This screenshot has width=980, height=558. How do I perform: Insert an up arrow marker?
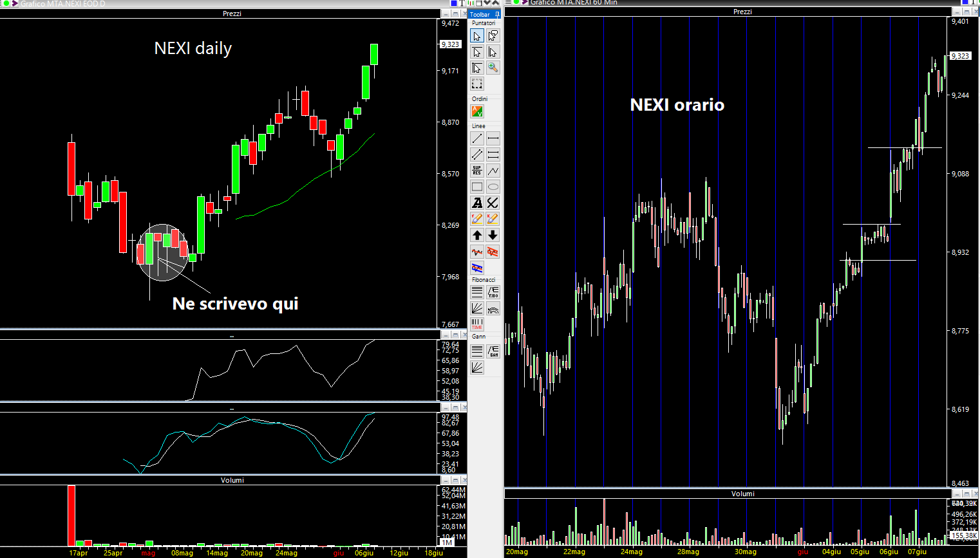point(477,236)
